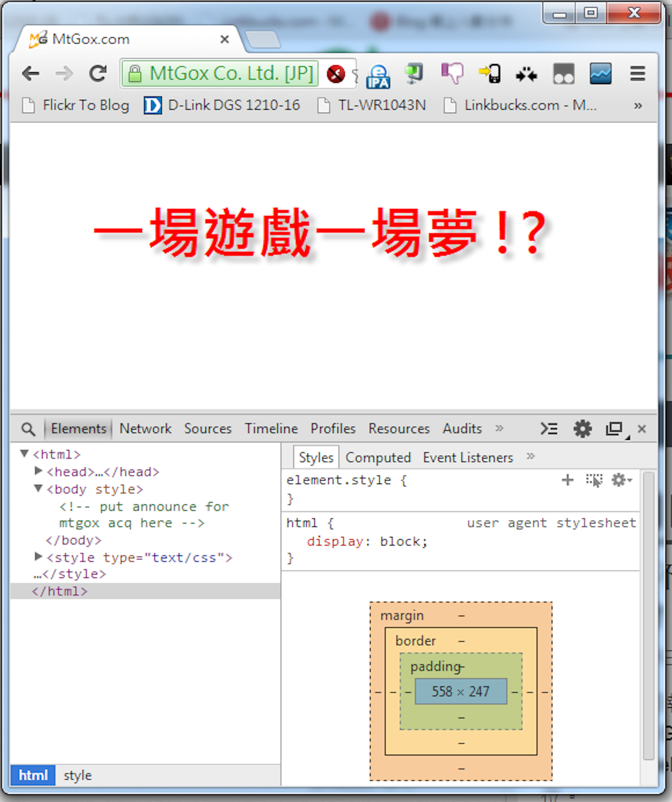Switch to the Network panel tab
The height and width of the screenshot is (802, 672).
coord(146,429)
